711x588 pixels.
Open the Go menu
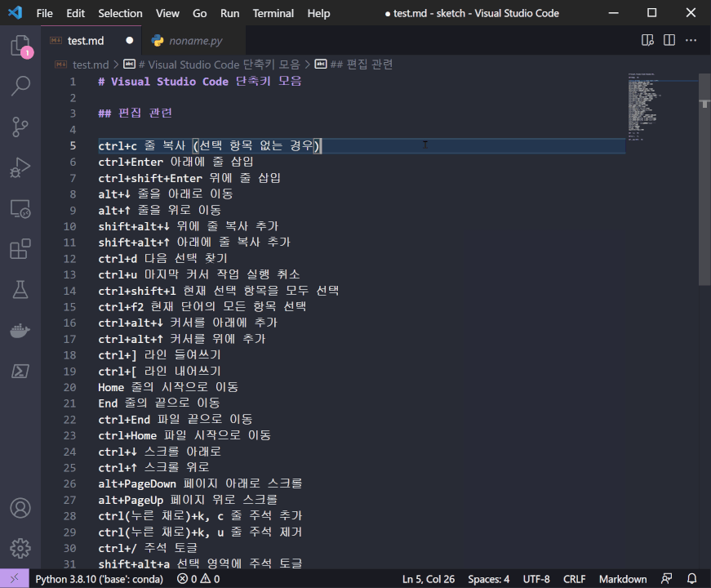pos(199,13)
